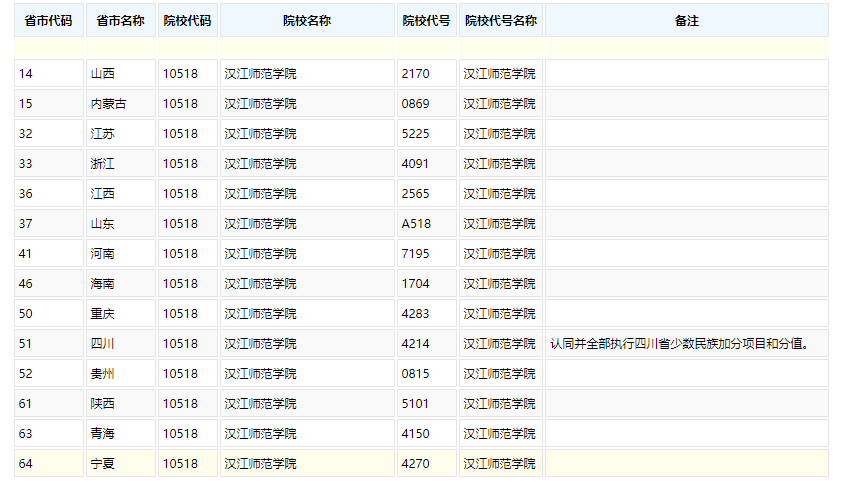
Task: Select province code 46 for 海南
Action: click(26, 284)
